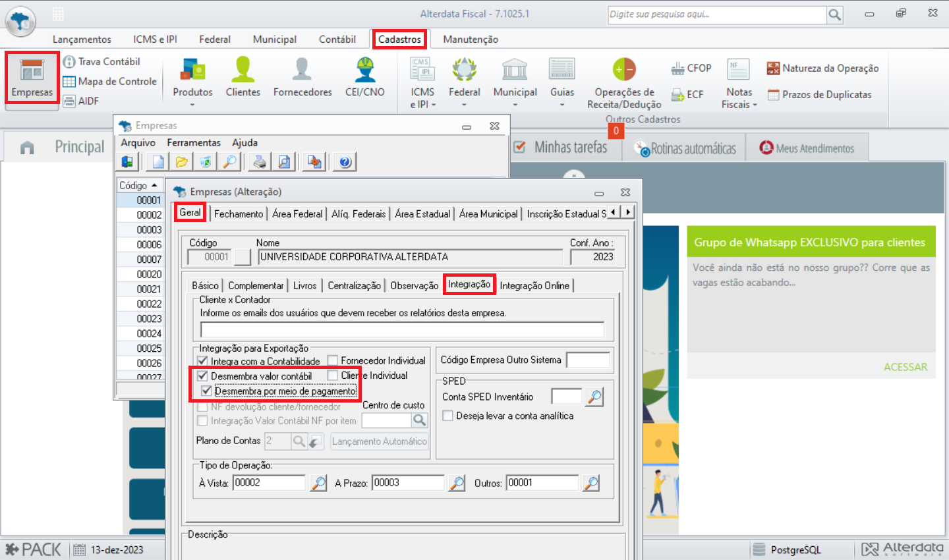Look up À Vista operation type
The height and width of the screenshot is (560, 949).
click(x=318, y=483)
